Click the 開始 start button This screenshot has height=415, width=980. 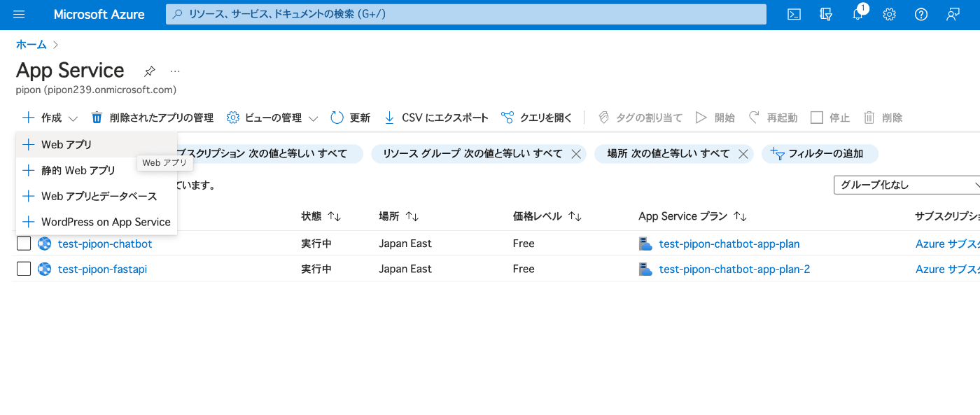point(715,118)
